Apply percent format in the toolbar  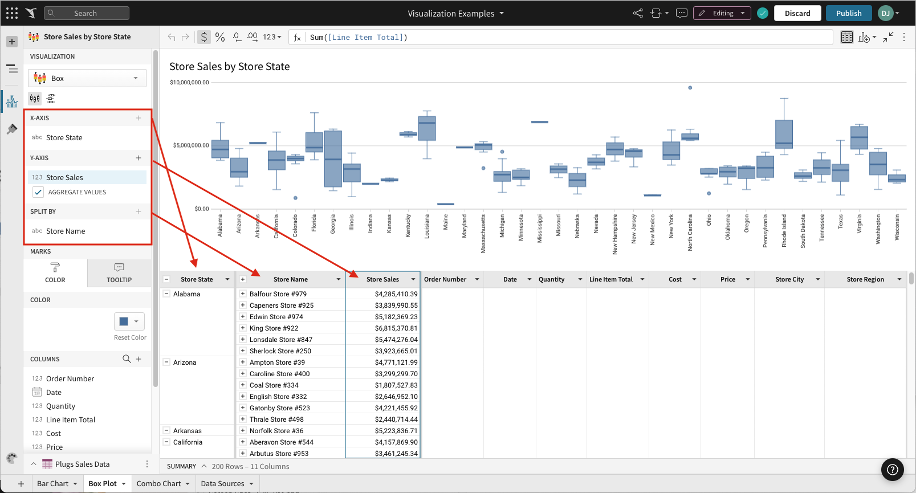[220, 37]
